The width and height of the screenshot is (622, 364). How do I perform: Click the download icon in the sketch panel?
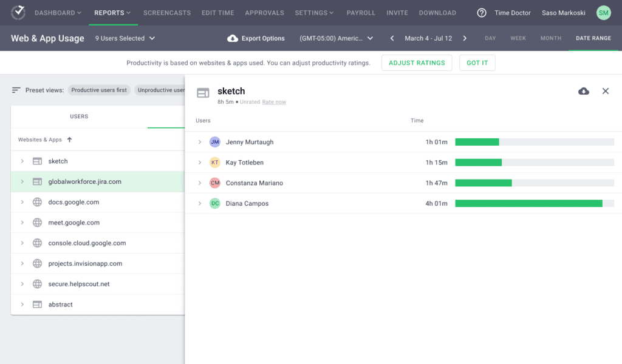point(584,90)
